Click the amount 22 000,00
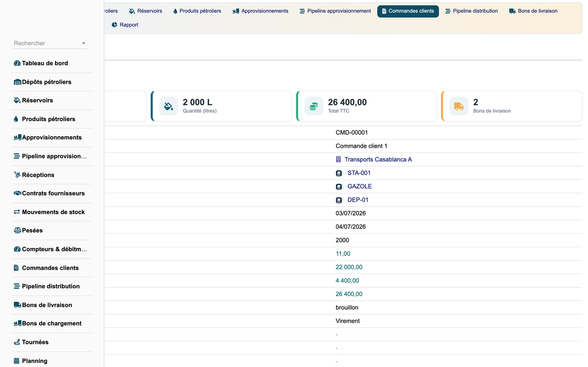The height and width of the screenshot is (367, 588). tap(349, 267)
